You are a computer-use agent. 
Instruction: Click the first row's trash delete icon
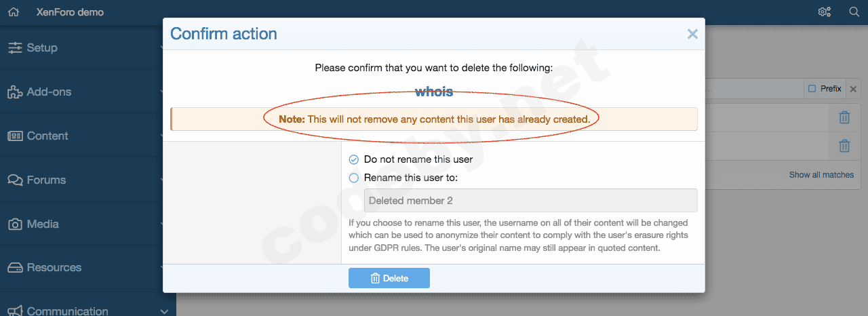click(844, 117)
